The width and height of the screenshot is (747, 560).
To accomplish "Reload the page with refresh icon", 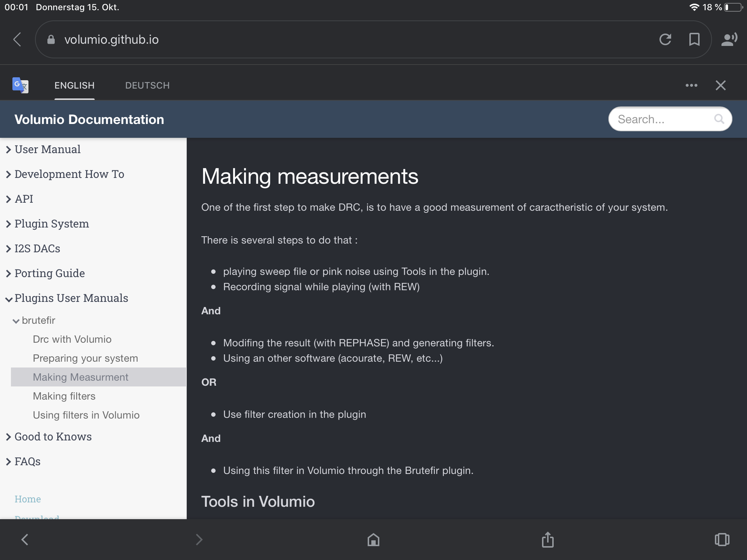I will coord(665,39).
